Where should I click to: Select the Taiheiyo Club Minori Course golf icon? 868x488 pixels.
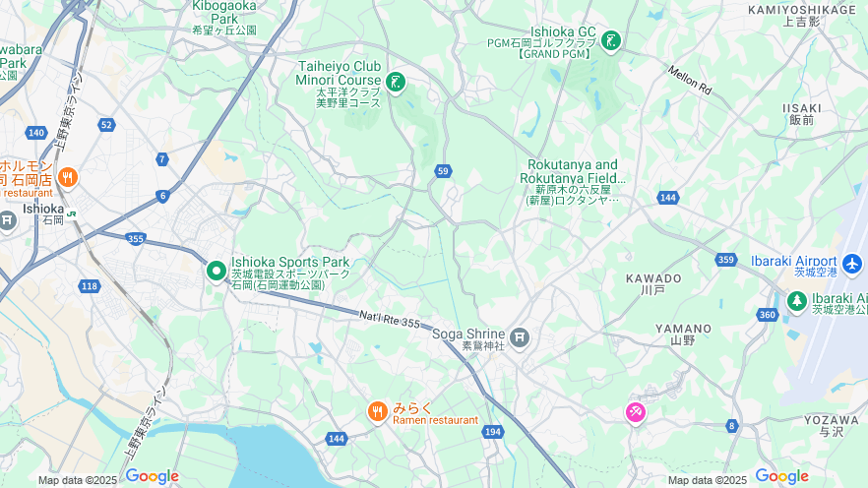point(396,83)
